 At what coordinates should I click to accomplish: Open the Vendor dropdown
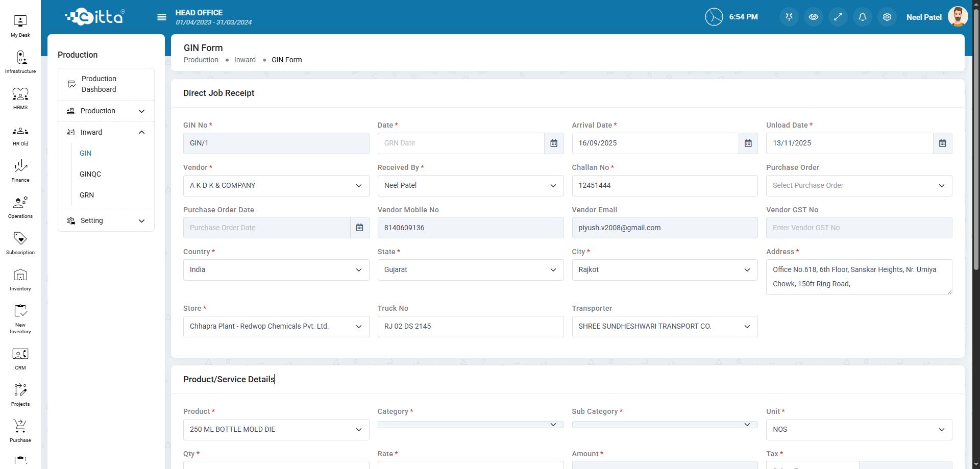tap(276, 186)
